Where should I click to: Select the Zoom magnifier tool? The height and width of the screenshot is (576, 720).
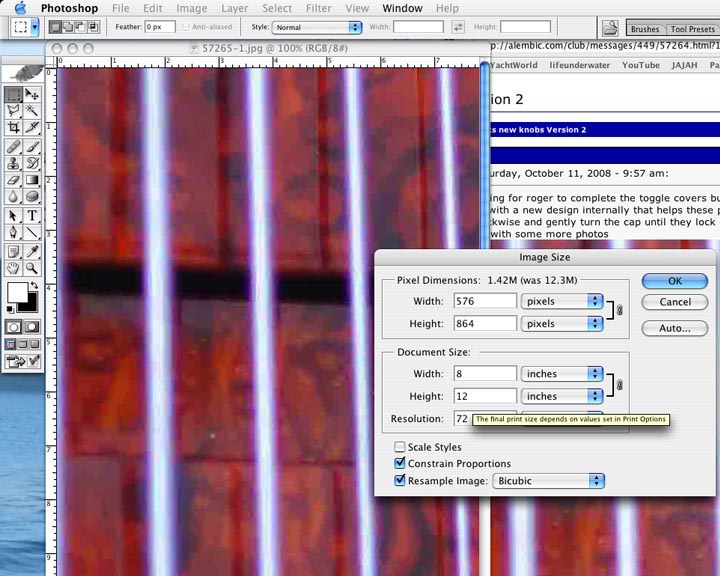[x=33, y=268]
